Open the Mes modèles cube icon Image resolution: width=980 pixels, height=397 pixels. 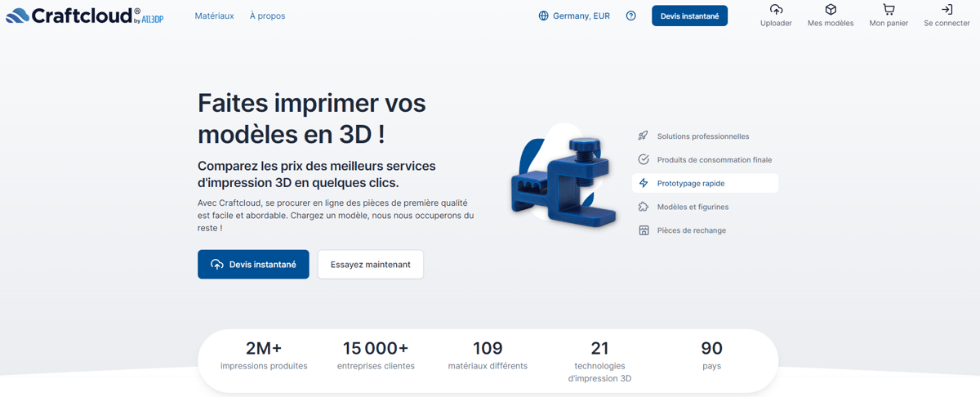pyautogui.click(x=831, y=10)
